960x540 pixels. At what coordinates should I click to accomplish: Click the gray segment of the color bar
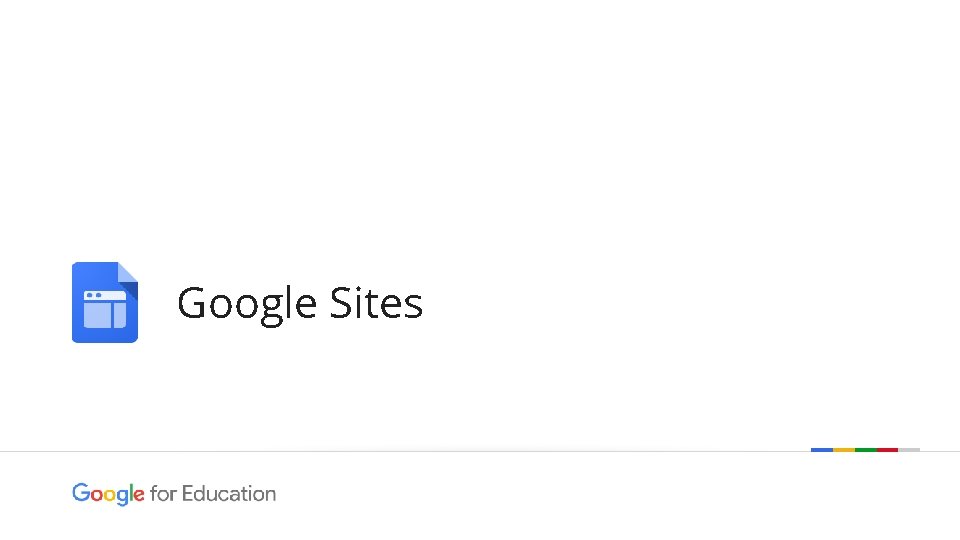pos(909,450)
